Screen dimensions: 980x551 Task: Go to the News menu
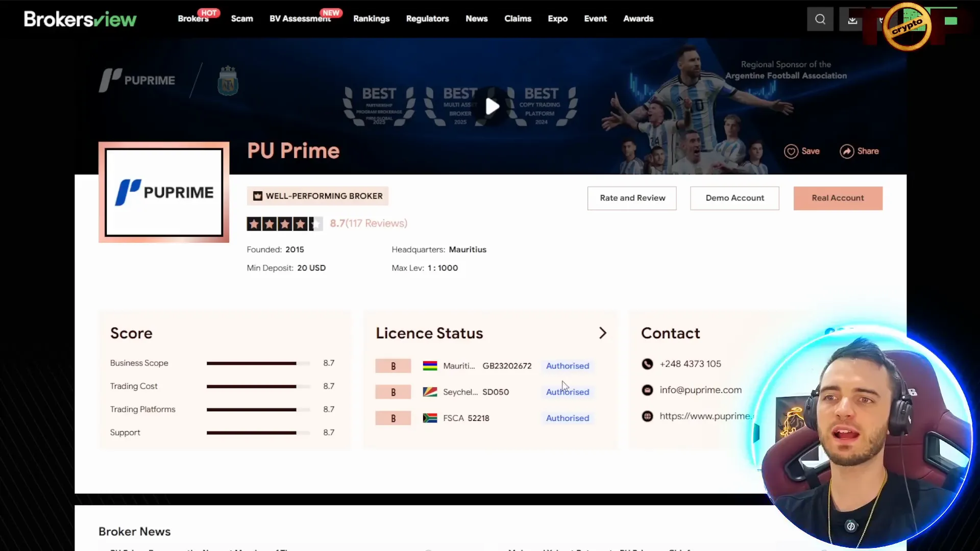(477, 18)
